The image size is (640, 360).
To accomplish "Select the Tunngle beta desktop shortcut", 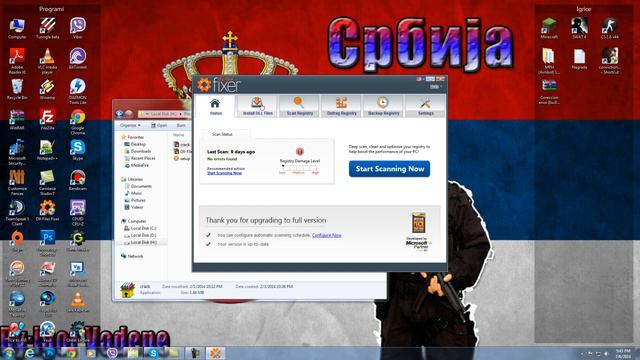I will tap(47, 29).
